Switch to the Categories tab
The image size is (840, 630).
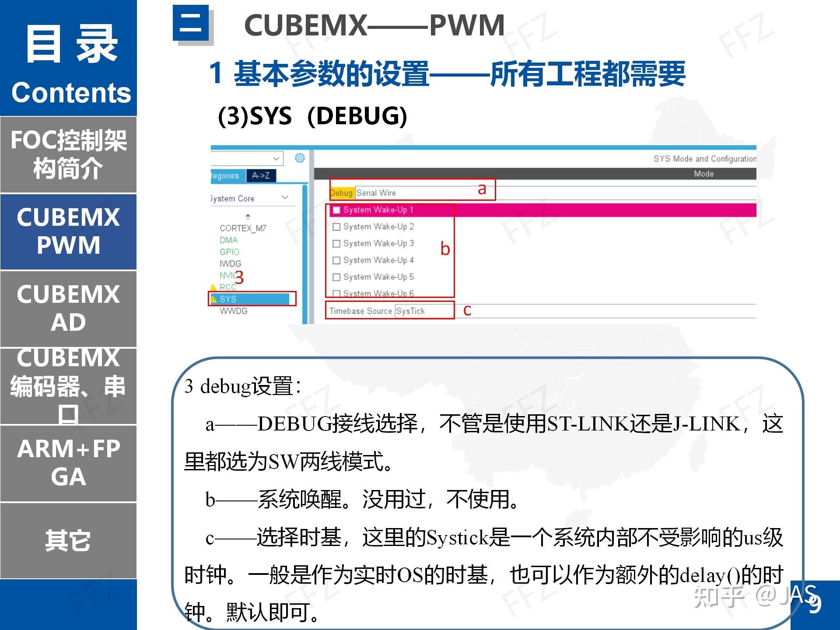(226, 175)
